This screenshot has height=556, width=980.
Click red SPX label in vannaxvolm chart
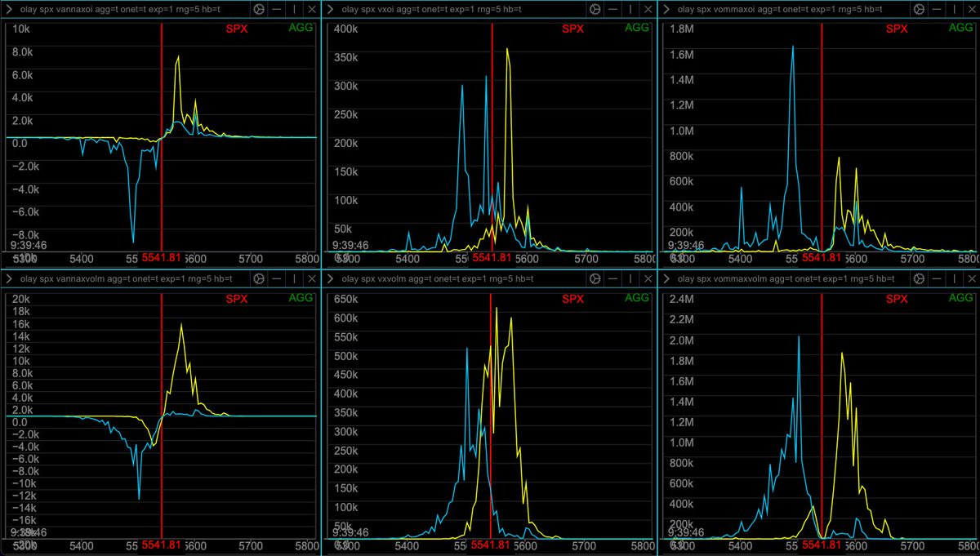tap(237, 298)
